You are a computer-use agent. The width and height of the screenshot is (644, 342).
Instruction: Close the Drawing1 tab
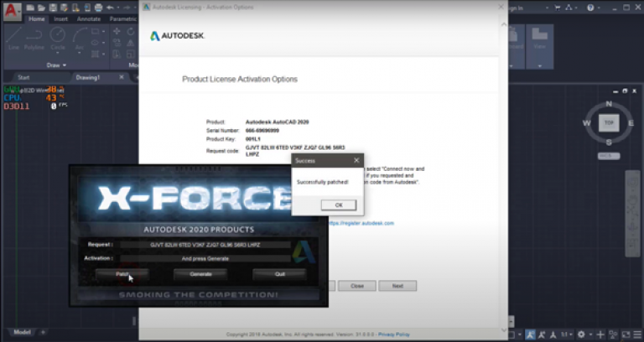point(122,77)
